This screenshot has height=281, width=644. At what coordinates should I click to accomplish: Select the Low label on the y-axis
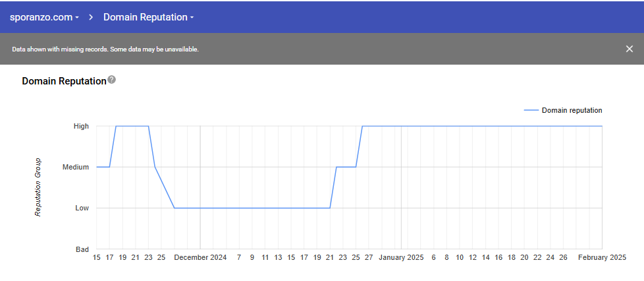tap(82, 208)
